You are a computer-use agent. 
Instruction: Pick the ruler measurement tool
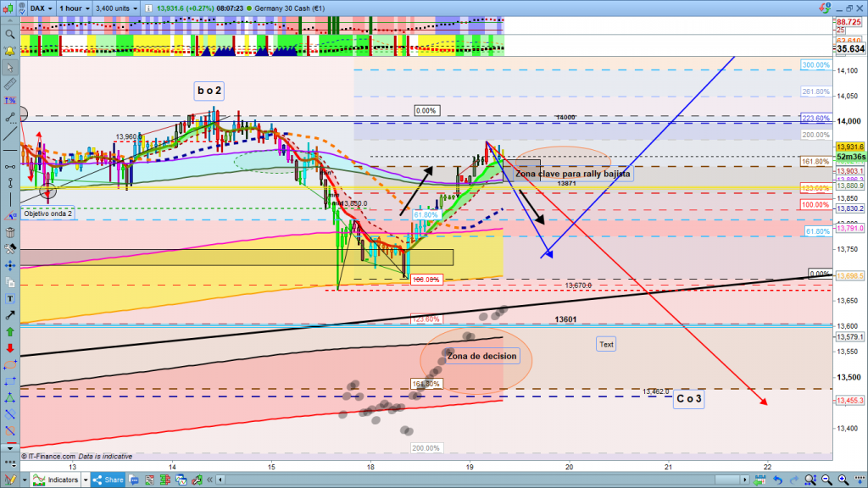click(9, 85)
